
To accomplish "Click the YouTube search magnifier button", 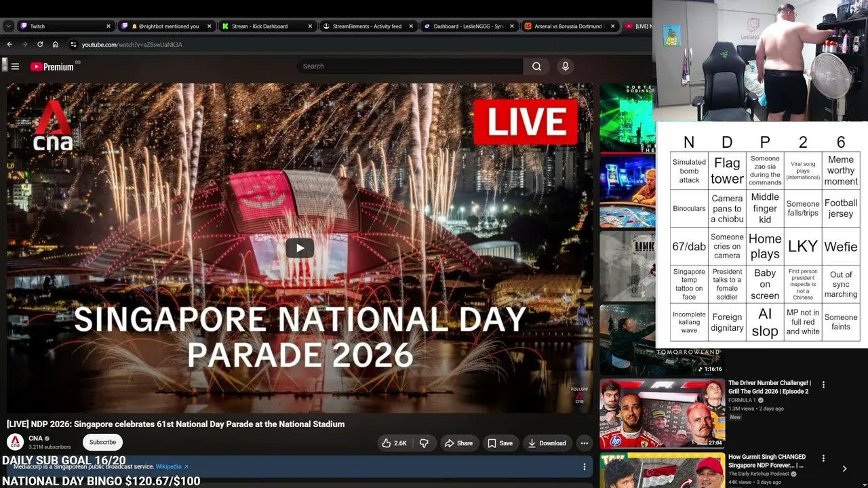I will coord(536,66).
